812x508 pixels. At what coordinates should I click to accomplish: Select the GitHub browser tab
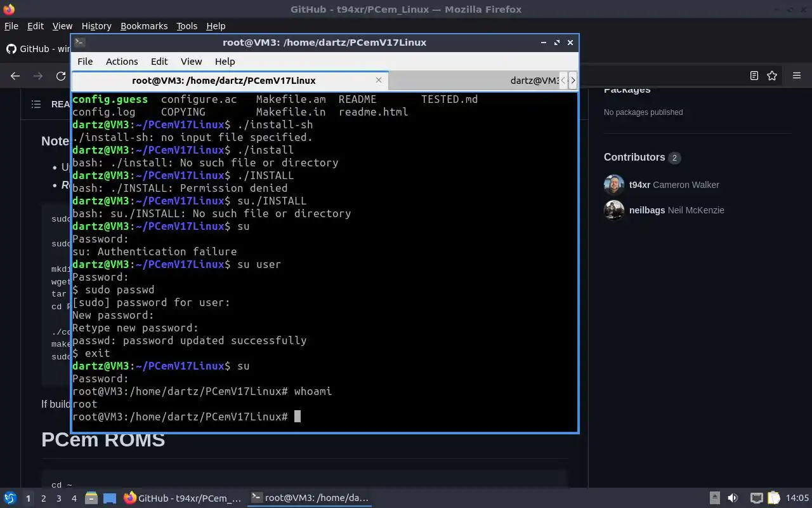click(x=38, y=49)
